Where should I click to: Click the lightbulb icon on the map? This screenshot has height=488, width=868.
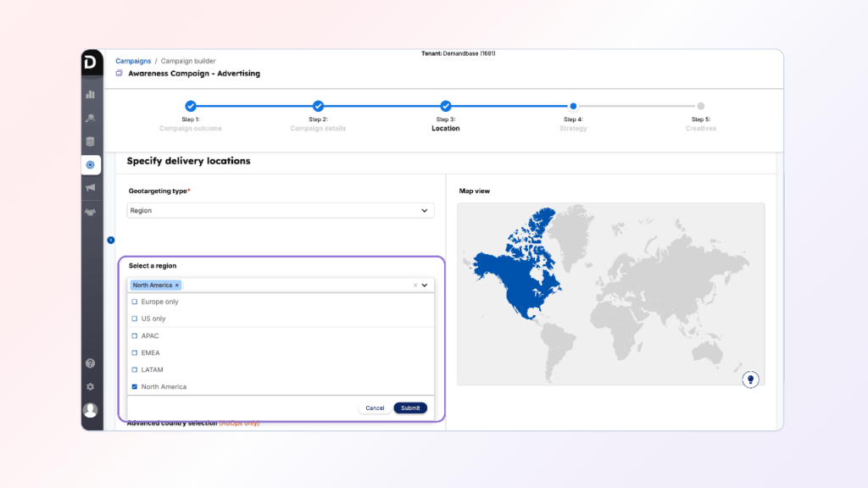tap(749, 380)
